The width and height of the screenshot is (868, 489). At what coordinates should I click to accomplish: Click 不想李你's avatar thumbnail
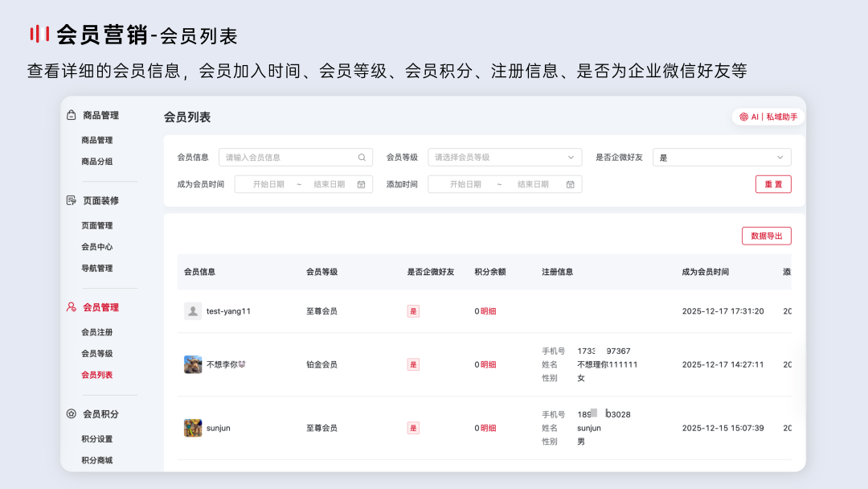coord(192,364)
